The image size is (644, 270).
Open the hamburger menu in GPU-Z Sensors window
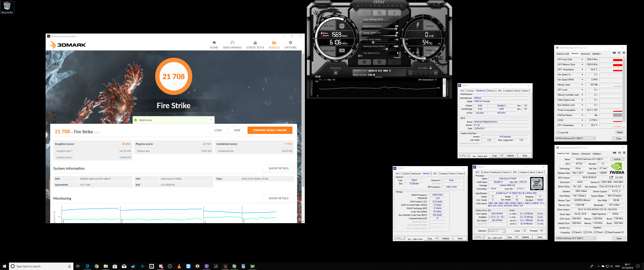(624, 53)
